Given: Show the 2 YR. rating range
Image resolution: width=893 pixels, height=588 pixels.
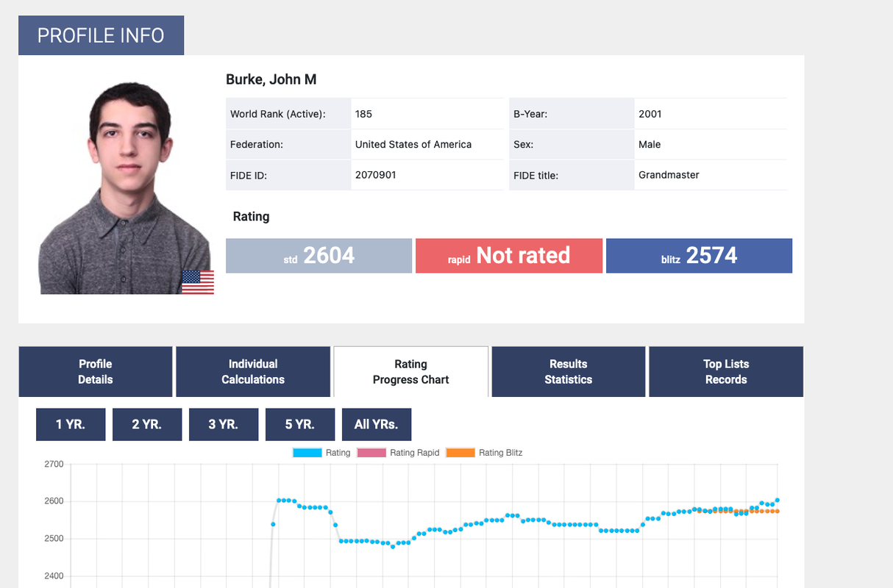Looking at the screenshot, I should click(x=147, y=425).
